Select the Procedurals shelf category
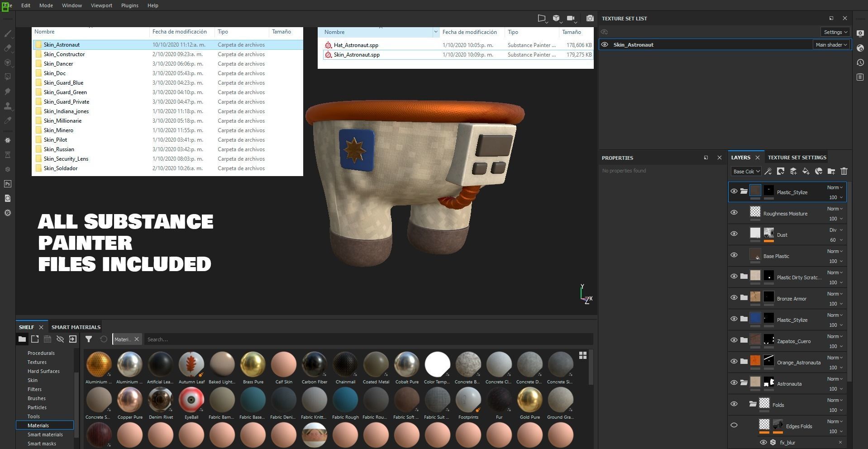The width and height of the screenshot is (868, 449). [41, 353]
